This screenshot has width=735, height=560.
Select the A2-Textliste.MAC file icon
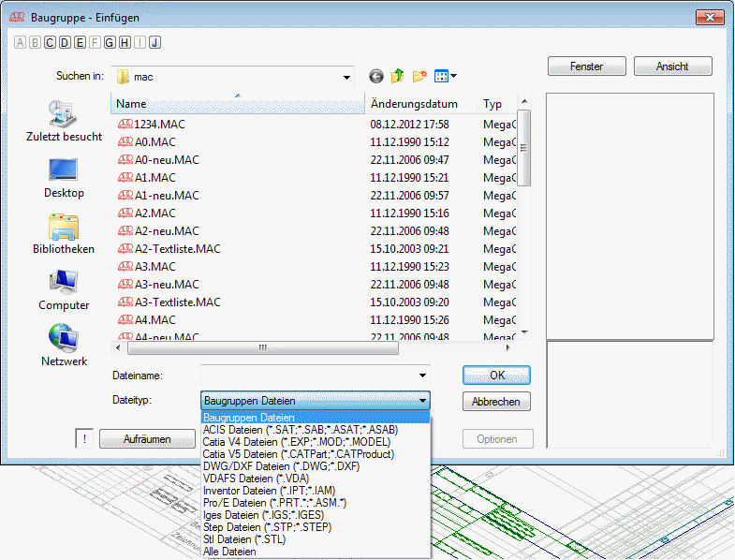pos(125,249)
